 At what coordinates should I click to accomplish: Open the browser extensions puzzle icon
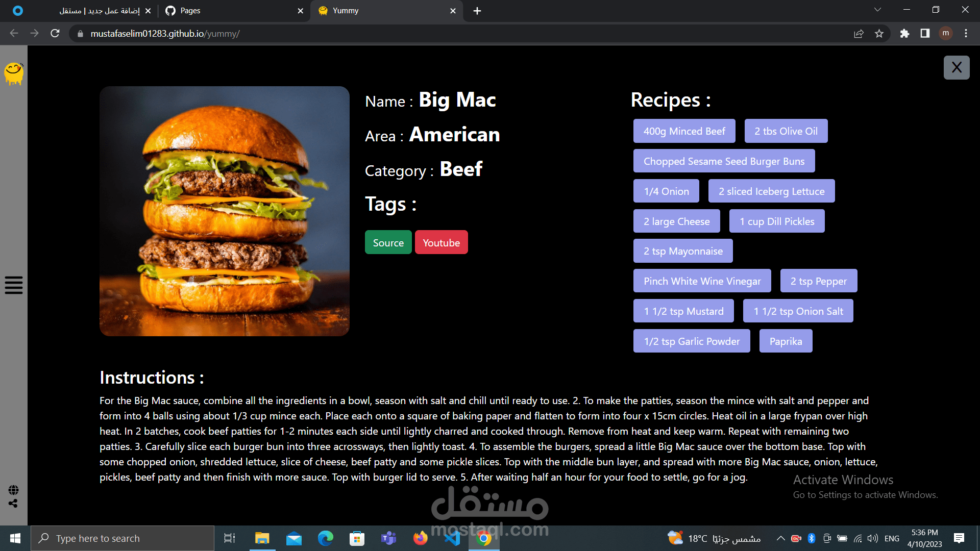click(x=904, y=34)
